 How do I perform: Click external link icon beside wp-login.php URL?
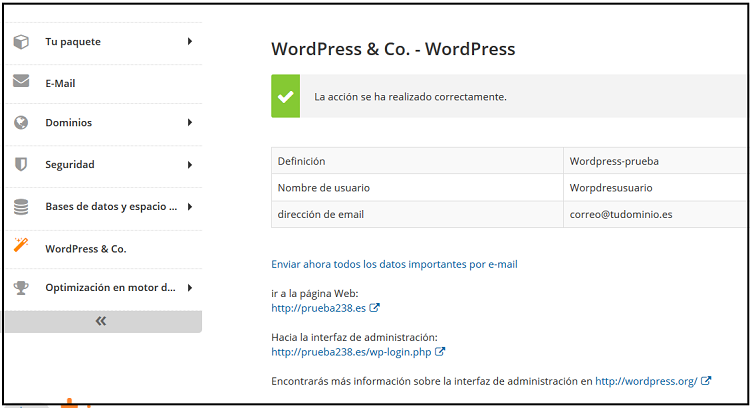pos(440,352)
